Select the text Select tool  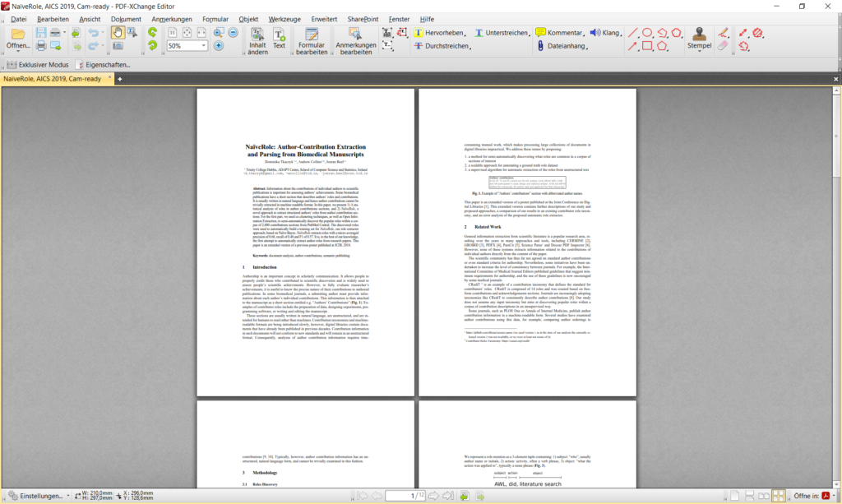132,33
